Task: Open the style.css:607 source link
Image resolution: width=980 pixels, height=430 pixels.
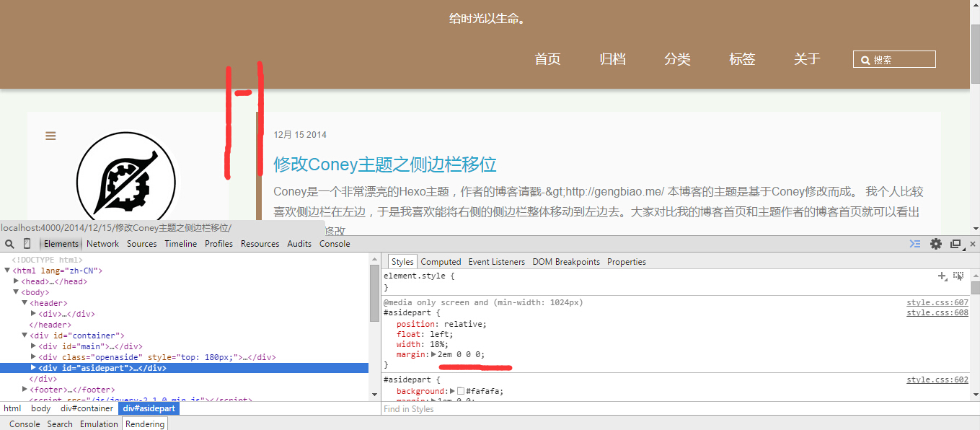Action: [937, 303]
